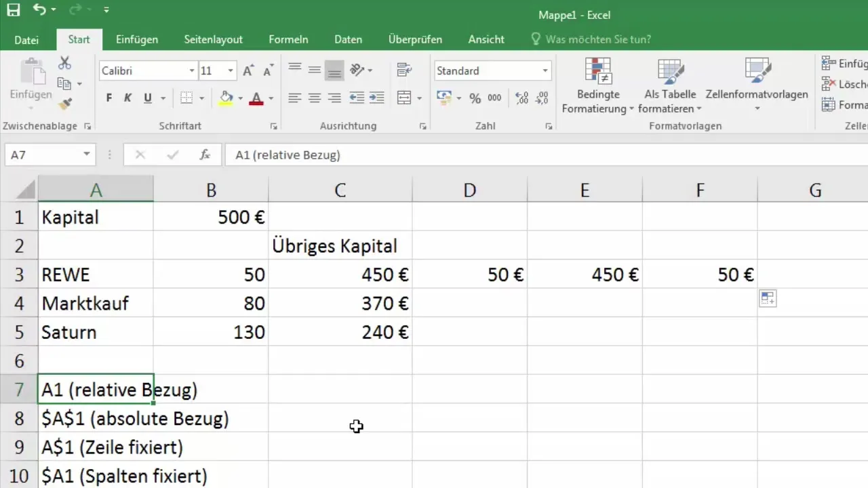
Task: Click the Undo arrow icon
Action: 40,10
